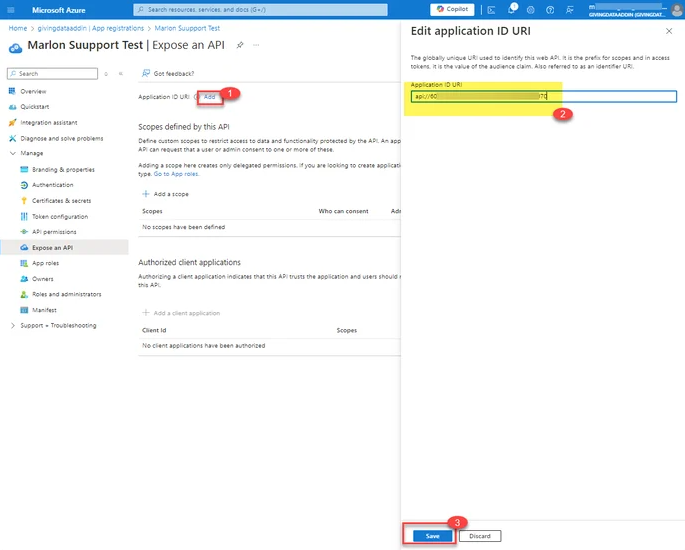
Task: Discard the application ID URI changes
Action: pos(480,536)
